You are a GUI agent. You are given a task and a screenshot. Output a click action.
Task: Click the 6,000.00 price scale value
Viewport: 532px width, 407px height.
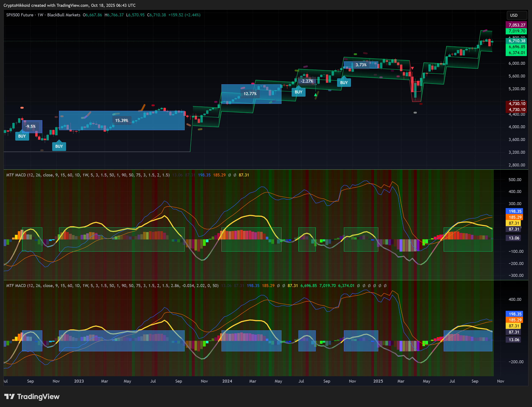pos(517,63)
